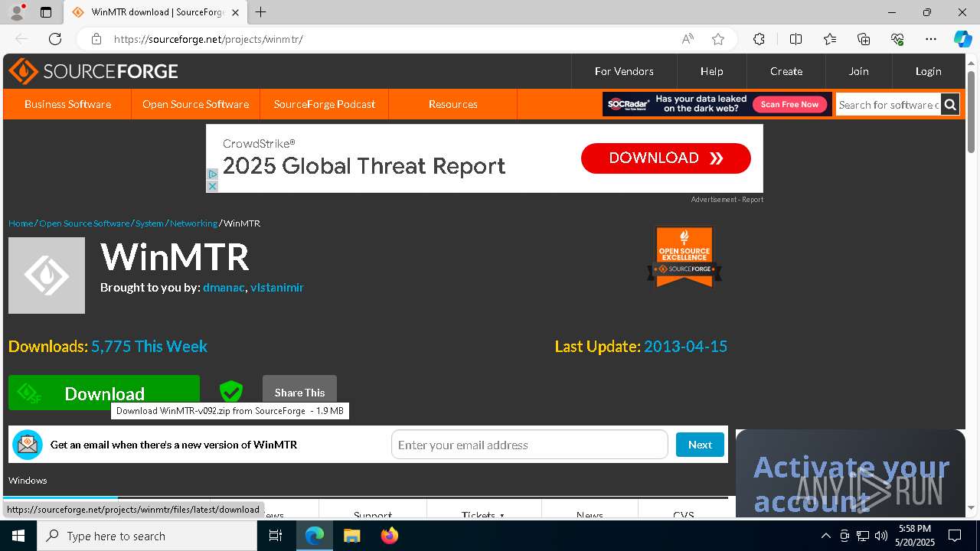Click the SourceForge logo
The width and height of the screenshot is (980, 551).
click(93, 71)
